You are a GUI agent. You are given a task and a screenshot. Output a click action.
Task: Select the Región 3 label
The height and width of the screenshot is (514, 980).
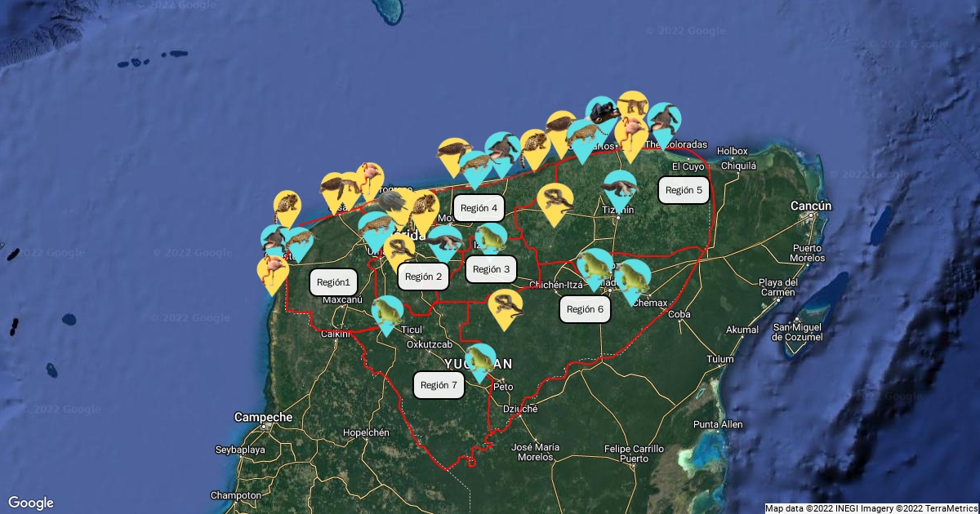pos(492,268)
